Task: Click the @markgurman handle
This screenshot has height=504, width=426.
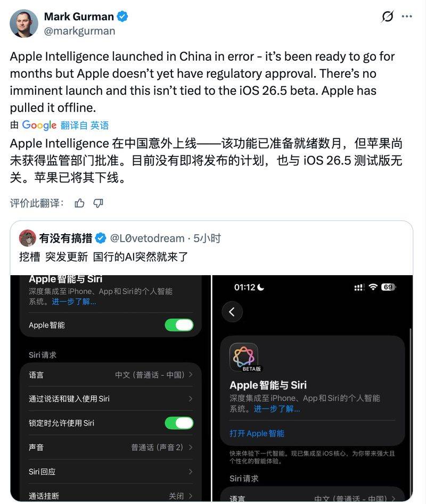Action: point(79,31)
